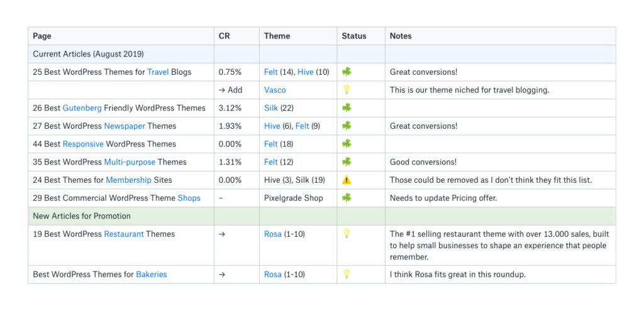Open the Multi-purpose link
644x311 pixels.
coord(130,162)
